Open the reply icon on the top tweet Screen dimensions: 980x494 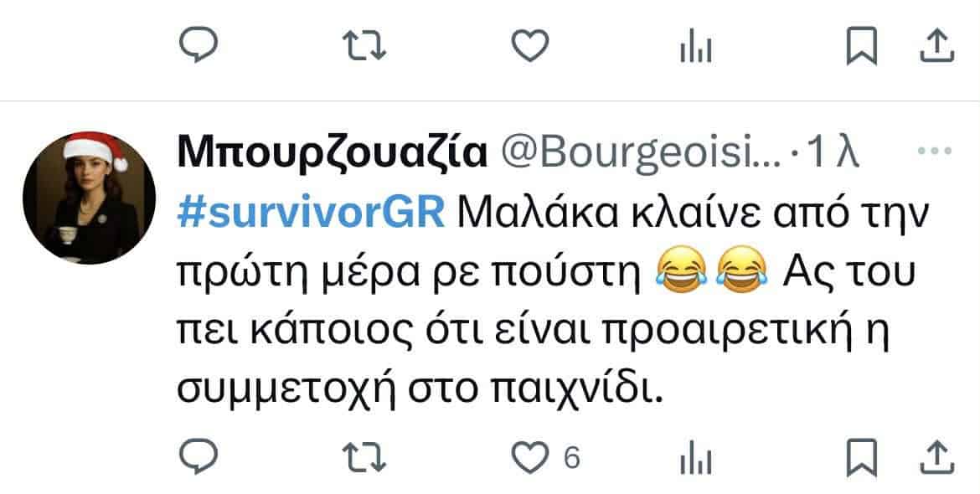pyautogui.click(x=199, y=45)
